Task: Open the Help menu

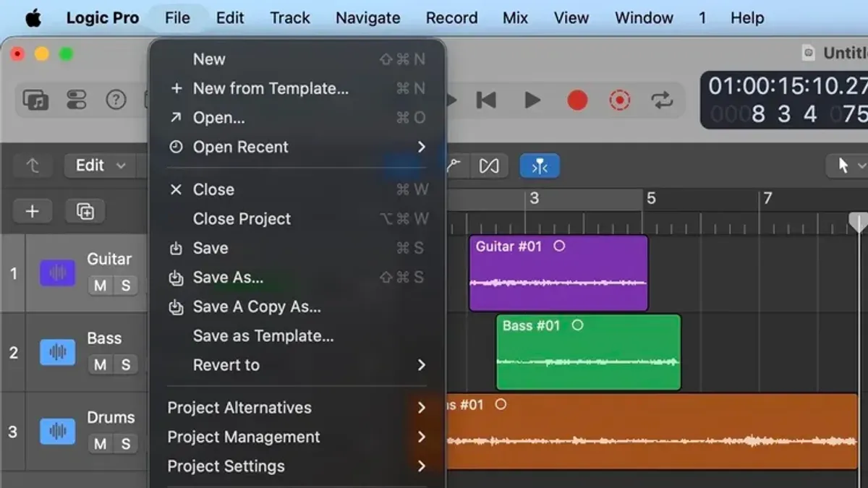Action: [747, 17]
